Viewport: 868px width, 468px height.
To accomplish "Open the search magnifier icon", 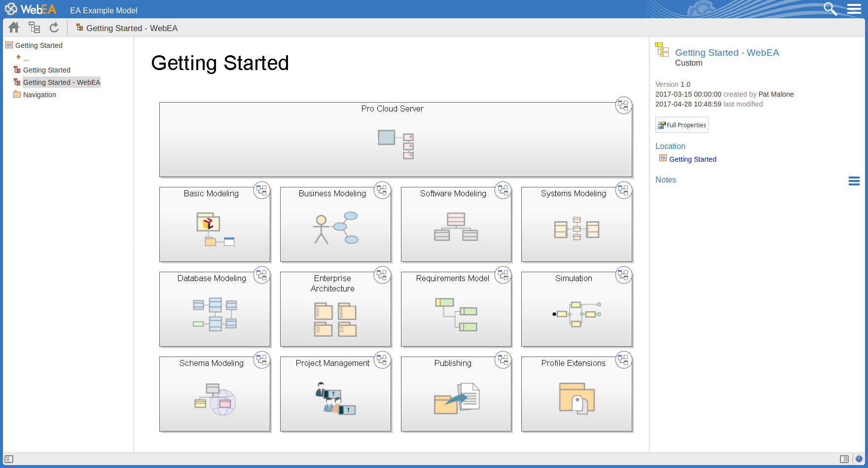I will point(830,9).
